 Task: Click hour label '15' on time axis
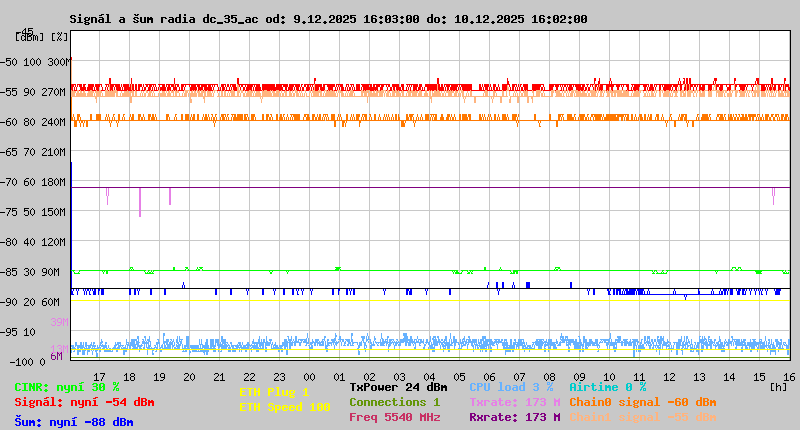pos(759,377)
